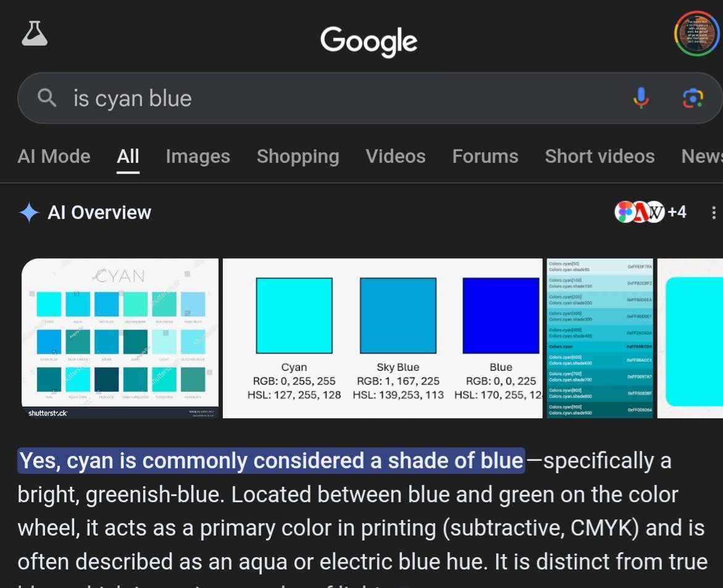Open the Shopping tab
The image size is (723, 588).
click(298, 157)
